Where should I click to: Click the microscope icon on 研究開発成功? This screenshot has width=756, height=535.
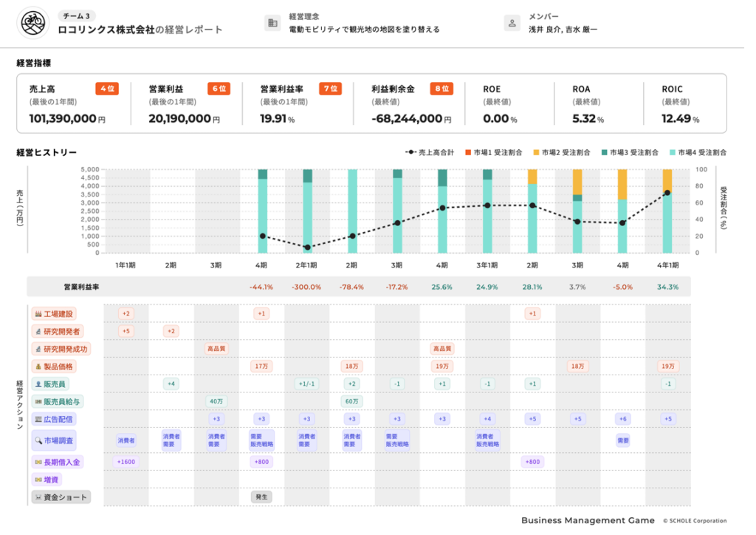(x=38, y=349)
